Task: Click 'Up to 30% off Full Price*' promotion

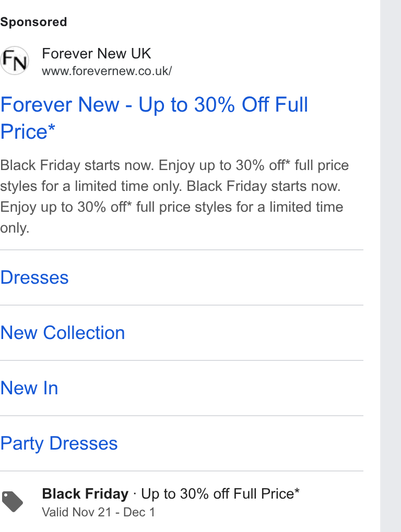Action: pos(220,494)
